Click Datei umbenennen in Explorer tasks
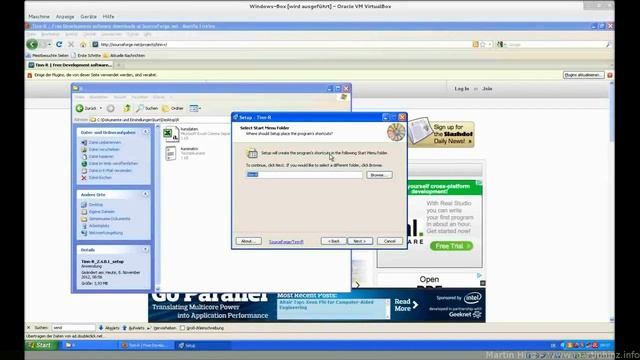 tap(105, 142)
